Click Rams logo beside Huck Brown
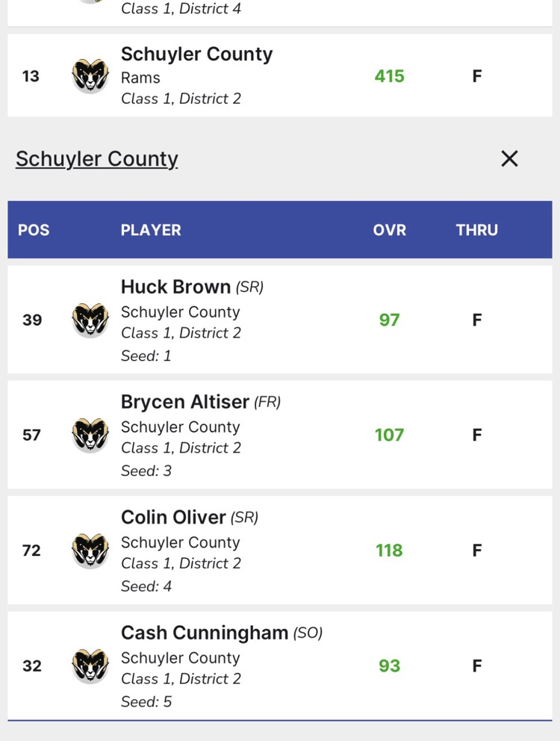560x741 pixels. point(90,320)
